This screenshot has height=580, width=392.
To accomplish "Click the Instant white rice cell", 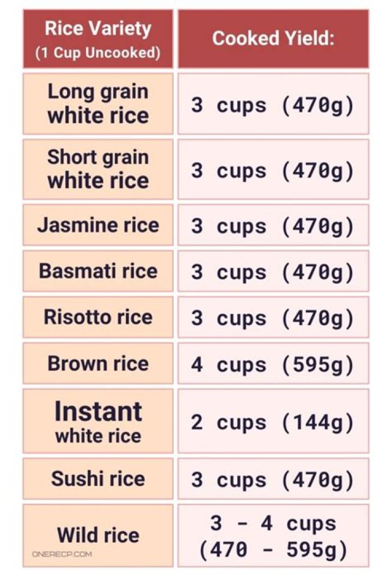I will (98, 421).
